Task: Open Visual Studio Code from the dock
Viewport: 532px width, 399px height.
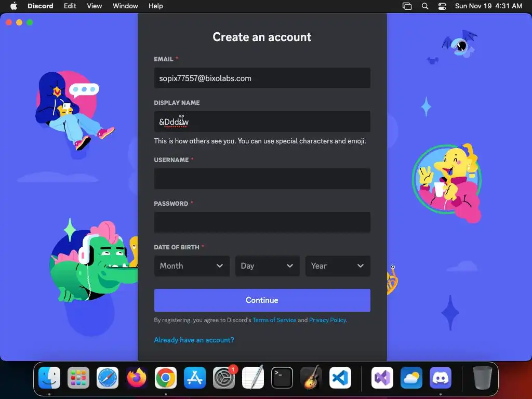Action: tap(340, 378)
